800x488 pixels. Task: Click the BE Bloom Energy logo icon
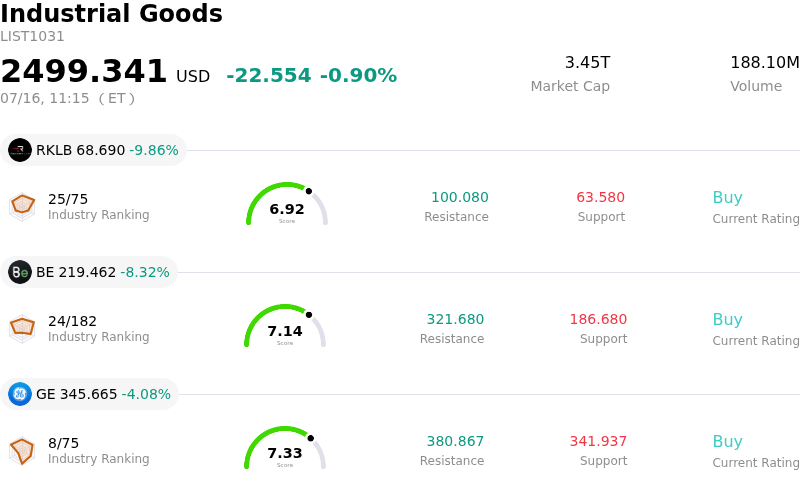[x=20, y=272]
